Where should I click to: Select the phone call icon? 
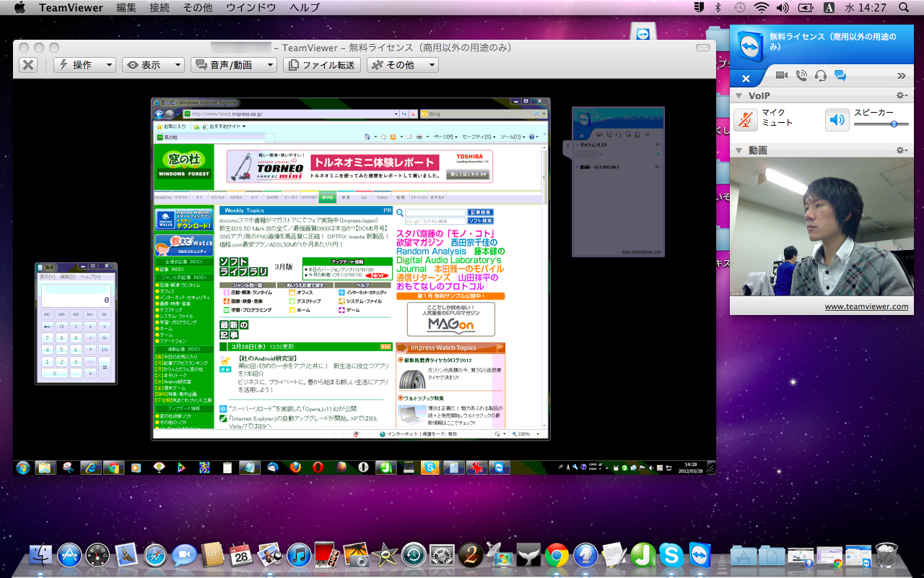coord(802,75)
